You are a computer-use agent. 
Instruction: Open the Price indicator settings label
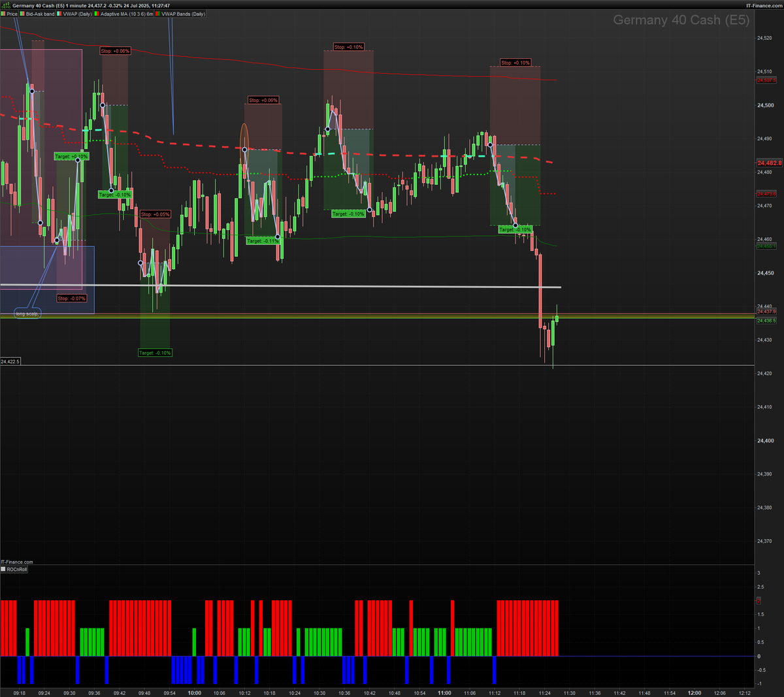(x=12, y=14)
